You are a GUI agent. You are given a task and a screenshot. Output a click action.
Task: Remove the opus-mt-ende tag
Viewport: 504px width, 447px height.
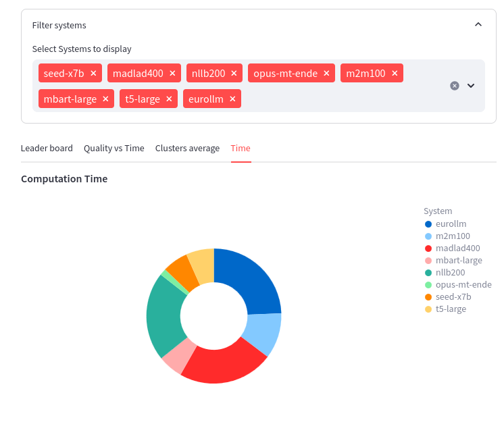(x=326, y=73)
